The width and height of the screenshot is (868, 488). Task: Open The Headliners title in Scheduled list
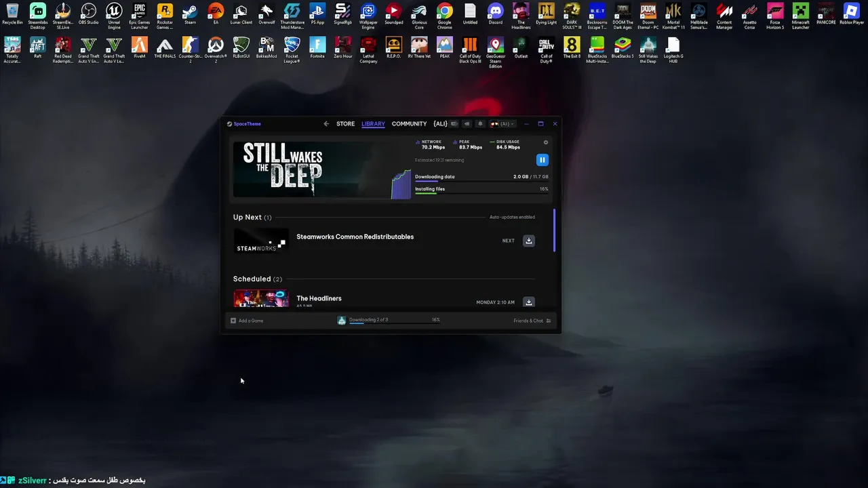(319, 298)
